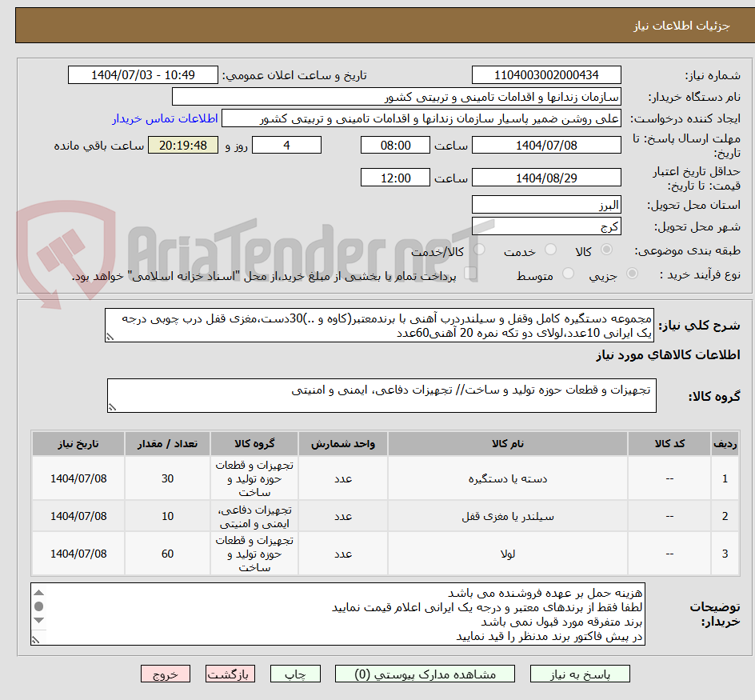Click the مشاهده مدارک پیوستی (0) button
This screenshot has height=700, width=755.
pyautogui.click(x=425, y=674)
